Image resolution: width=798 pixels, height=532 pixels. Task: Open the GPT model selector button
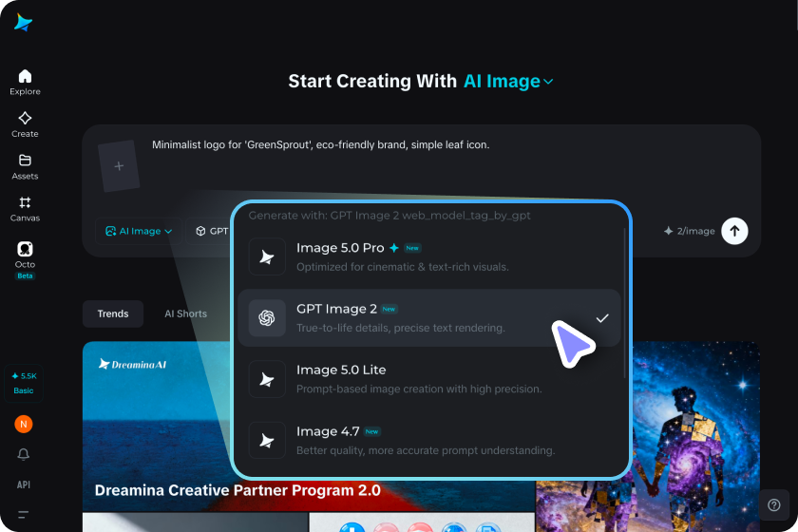point(210,231)
